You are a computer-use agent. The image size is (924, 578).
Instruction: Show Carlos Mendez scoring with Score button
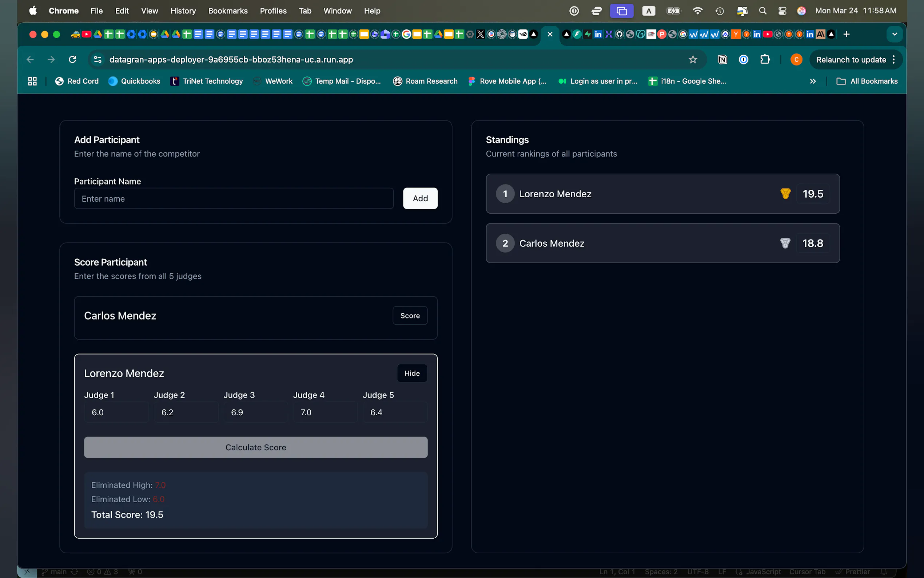410,316
